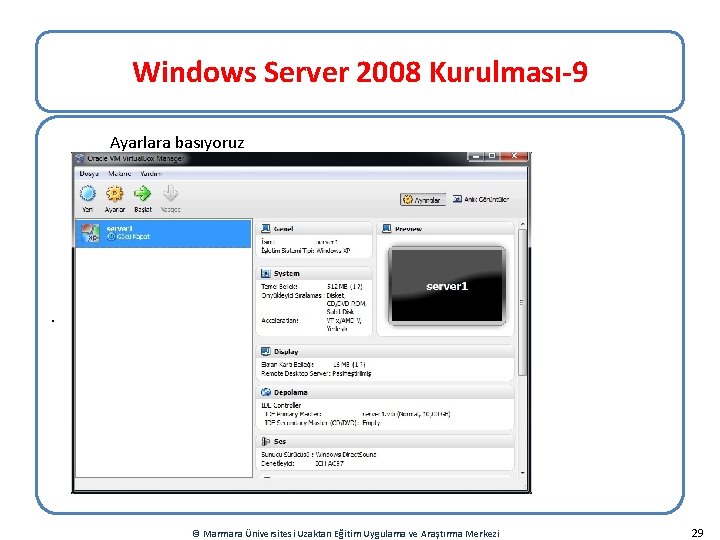This screenshot has width=720, height=540.
Task: Click the Yeni (New) toolbar icon
Action: point(88,194)
